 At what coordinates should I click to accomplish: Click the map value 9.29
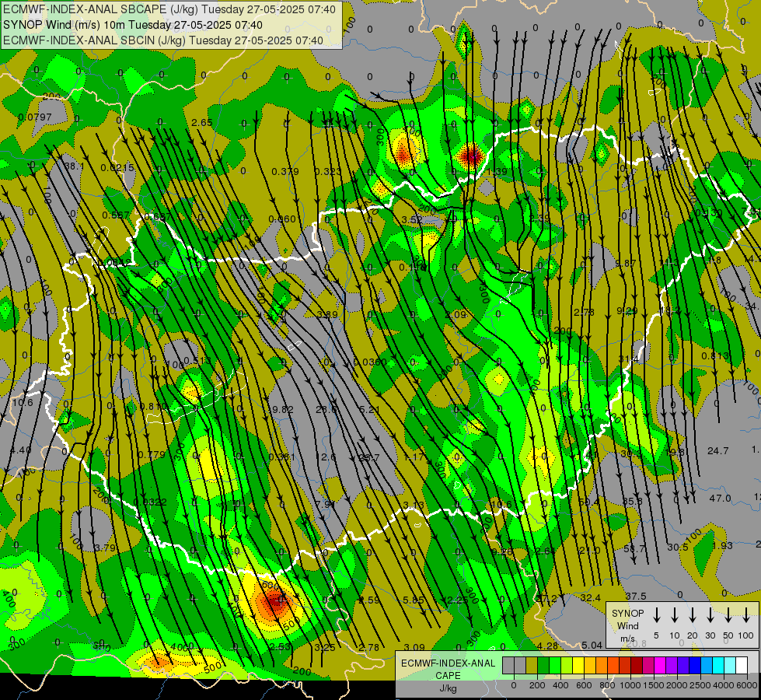tap(627, 310)
